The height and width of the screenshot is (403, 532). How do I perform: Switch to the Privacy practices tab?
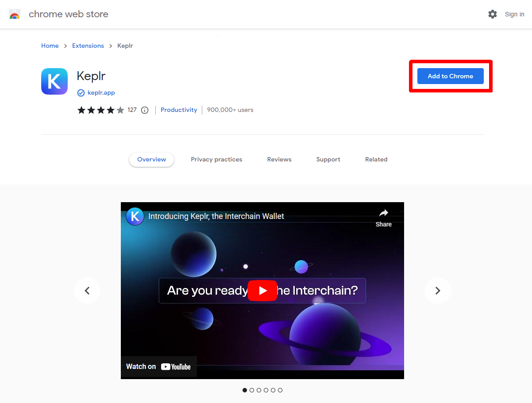[x=216, y=159]
